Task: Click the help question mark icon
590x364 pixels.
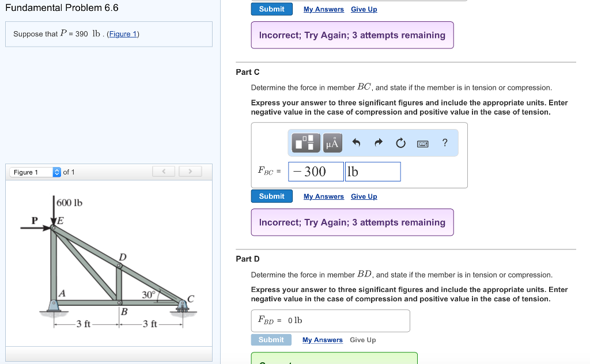Action: click(x=444, y=143)
